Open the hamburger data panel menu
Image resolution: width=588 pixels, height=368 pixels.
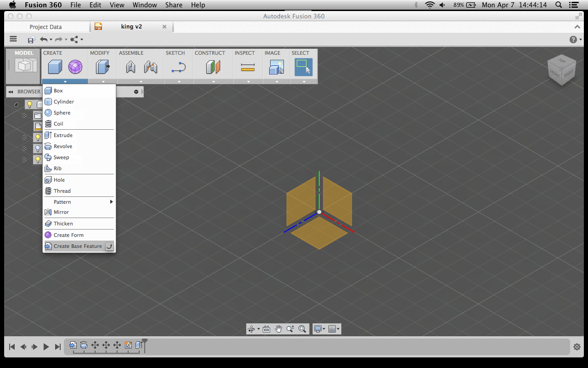13,40
